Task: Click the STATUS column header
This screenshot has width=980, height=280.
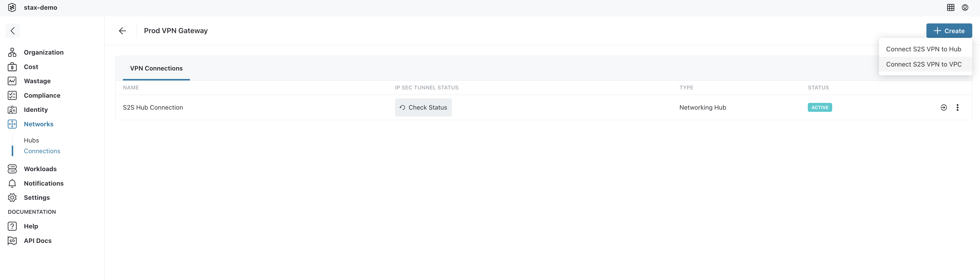Action: 818,87
